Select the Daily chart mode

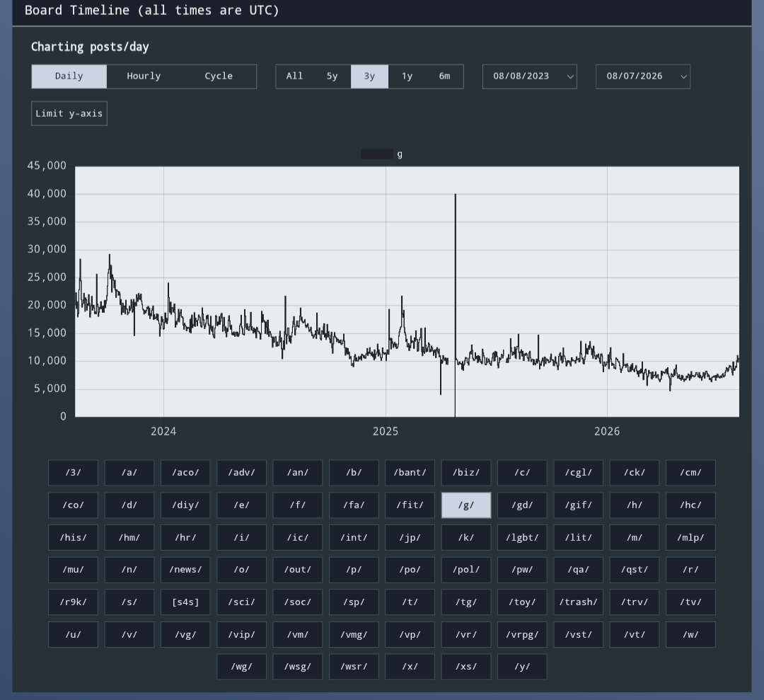pos(69,76)
